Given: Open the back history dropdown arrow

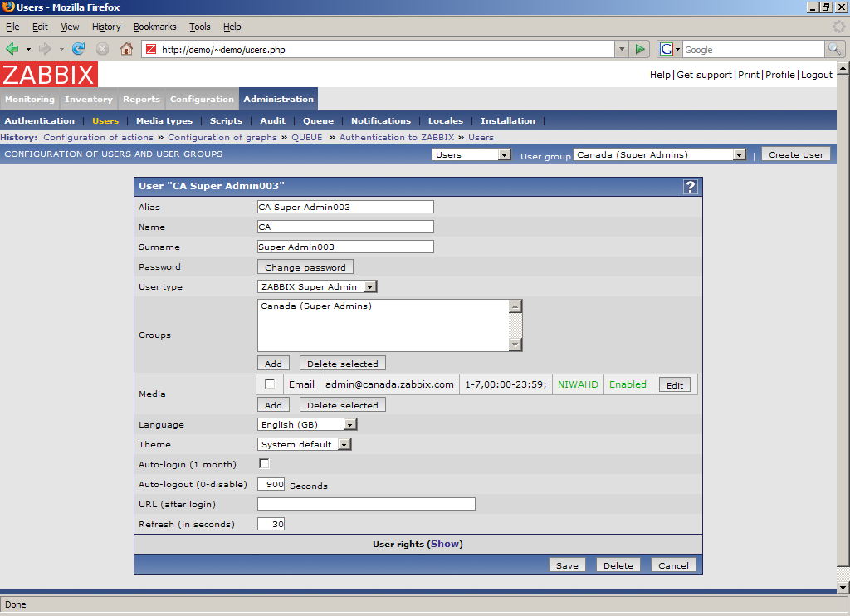Looking at the screenshot, I should (28, 49).
